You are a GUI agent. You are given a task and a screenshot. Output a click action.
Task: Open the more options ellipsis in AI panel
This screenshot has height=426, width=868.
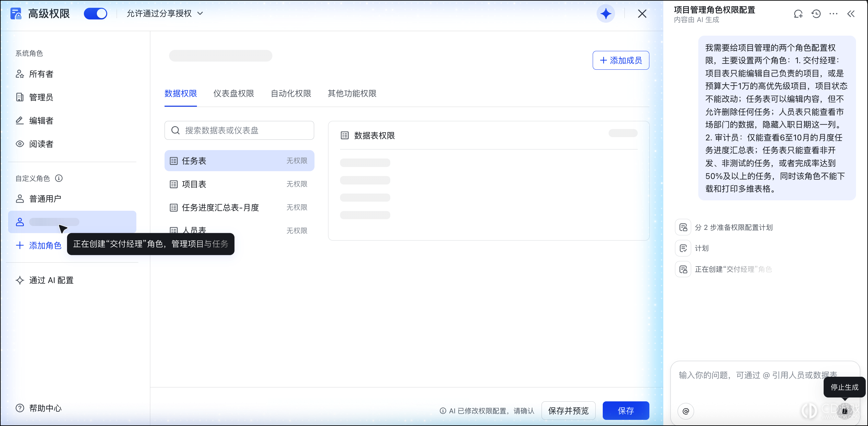click(833, 14)
